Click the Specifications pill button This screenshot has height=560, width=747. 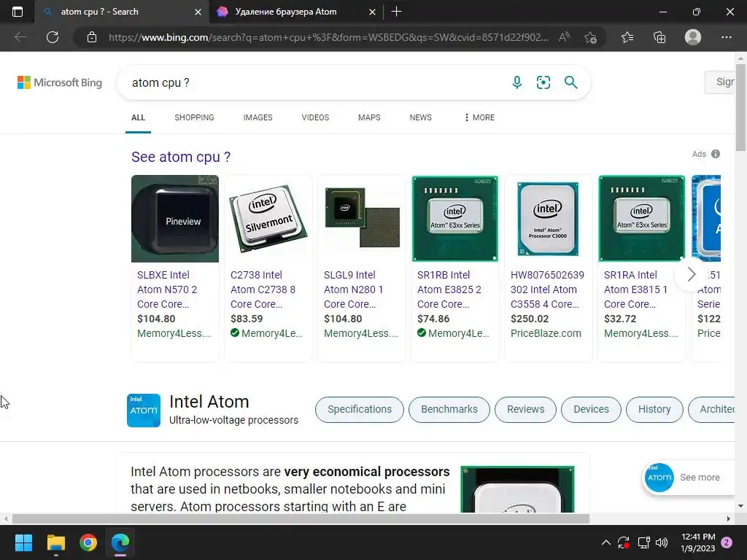click(x=360, y=410)
